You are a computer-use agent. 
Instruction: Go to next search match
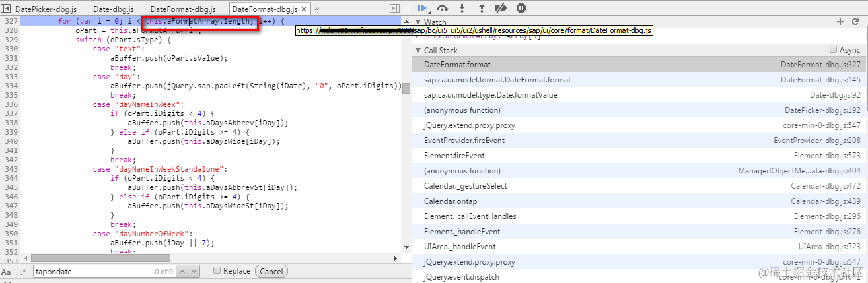(194, 271)
